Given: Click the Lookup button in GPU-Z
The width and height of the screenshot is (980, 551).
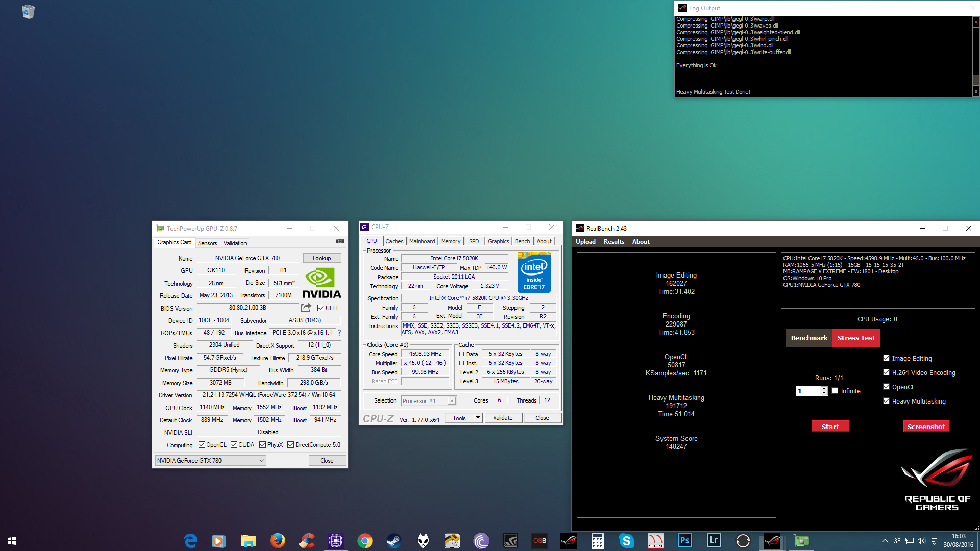Looking at the screenshot, I should [x=322, y=258].
